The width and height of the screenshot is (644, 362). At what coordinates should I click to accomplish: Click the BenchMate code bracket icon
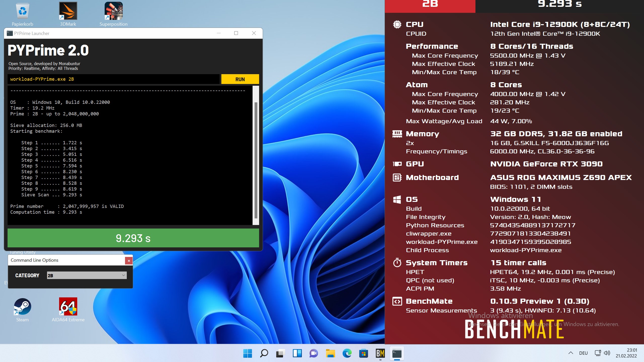(397, 301)
